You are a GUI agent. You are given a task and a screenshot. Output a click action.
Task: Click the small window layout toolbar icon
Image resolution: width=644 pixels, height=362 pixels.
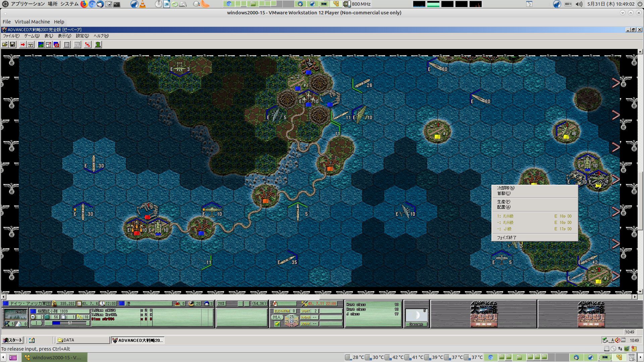click(x=48, y=45)
